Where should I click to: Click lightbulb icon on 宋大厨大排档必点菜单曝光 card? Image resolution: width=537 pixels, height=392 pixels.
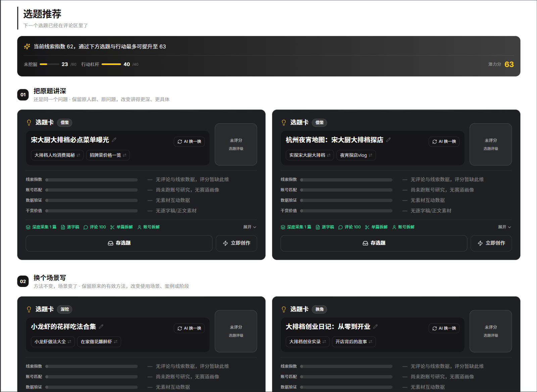pyautogui.click(x=29, y=122)
